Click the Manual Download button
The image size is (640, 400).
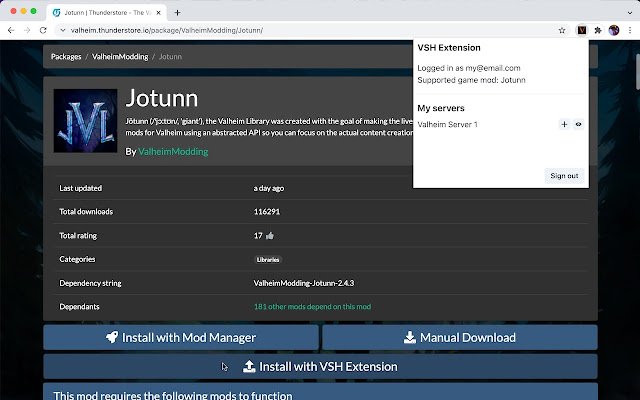460,338
